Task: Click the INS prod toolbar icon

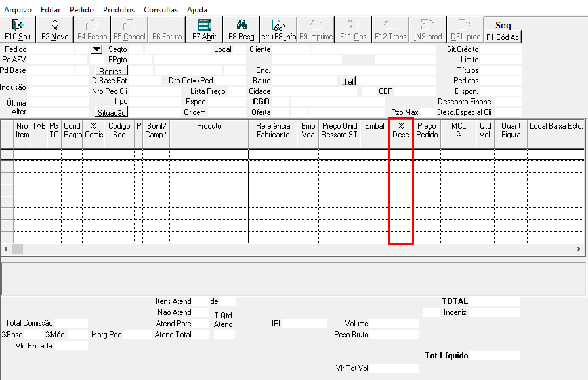Action: click(427, 30)
